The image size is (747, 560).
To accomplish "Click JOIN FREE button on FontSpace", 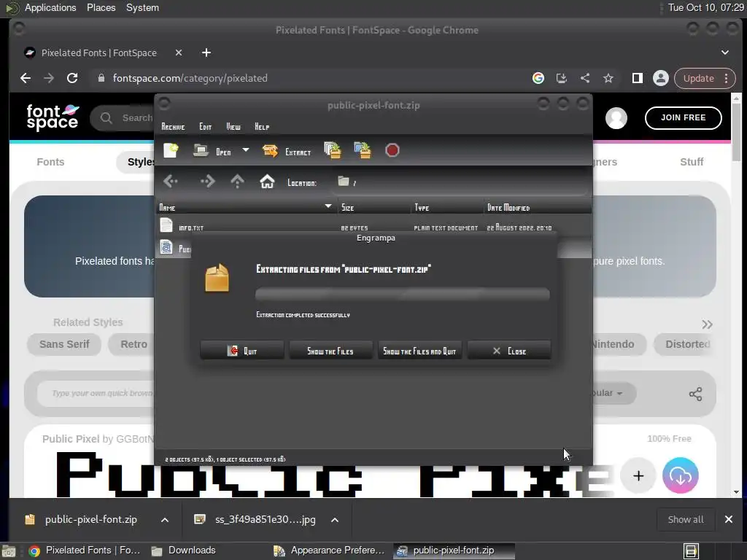I will 683,117.
